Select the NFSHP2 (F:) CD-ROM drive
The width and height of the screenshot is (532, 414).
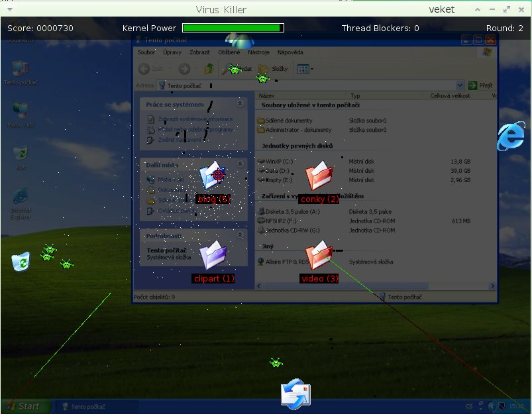(x=277, y=221)
